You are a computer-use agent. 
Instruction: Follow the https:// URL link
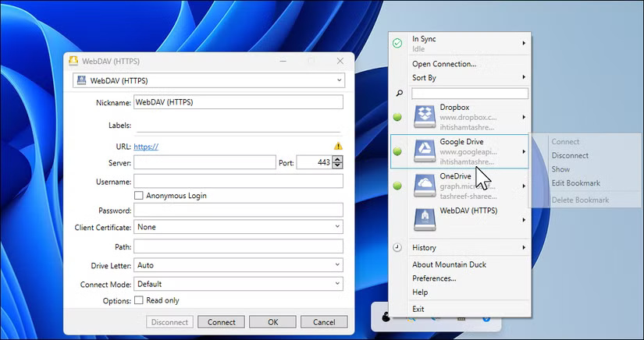point(146,146)
